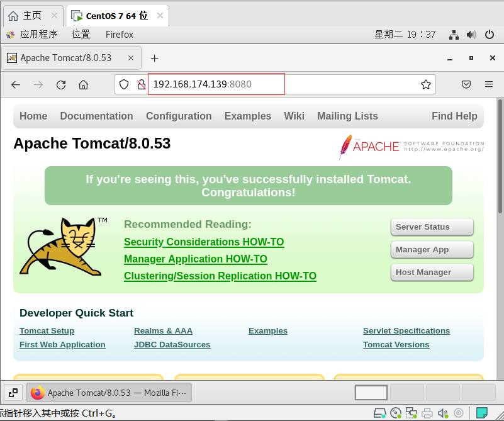Open the Home link in Tomcat navigation
The image size is (504, 421).
[33, 116]
